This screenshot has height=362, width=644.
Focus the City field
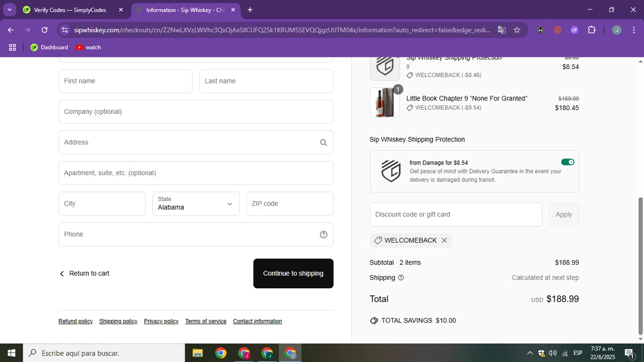click(x=102, y=204)
